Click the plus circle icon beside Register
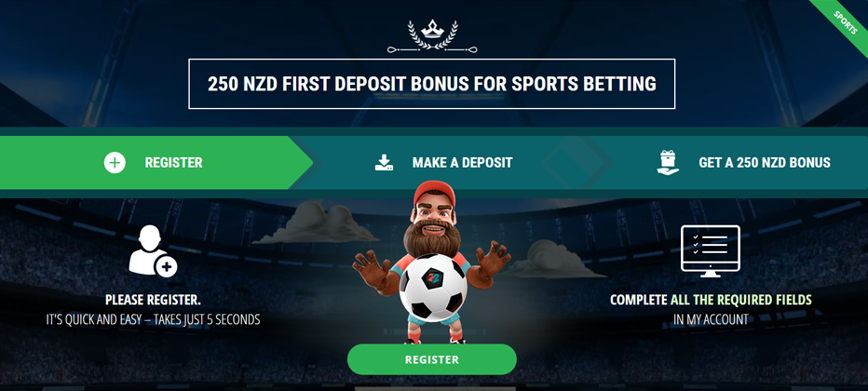This screenshot has width=868, height=391. pos(115,163)
